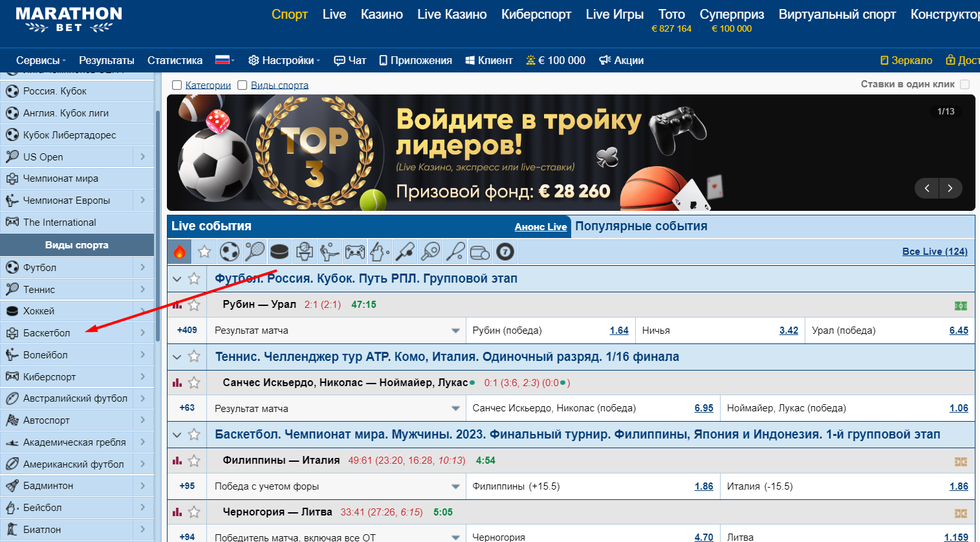Viewport: 980px width, 542px height.
Task: Open Приложения mobile apps link
Action: click(415, 60)
